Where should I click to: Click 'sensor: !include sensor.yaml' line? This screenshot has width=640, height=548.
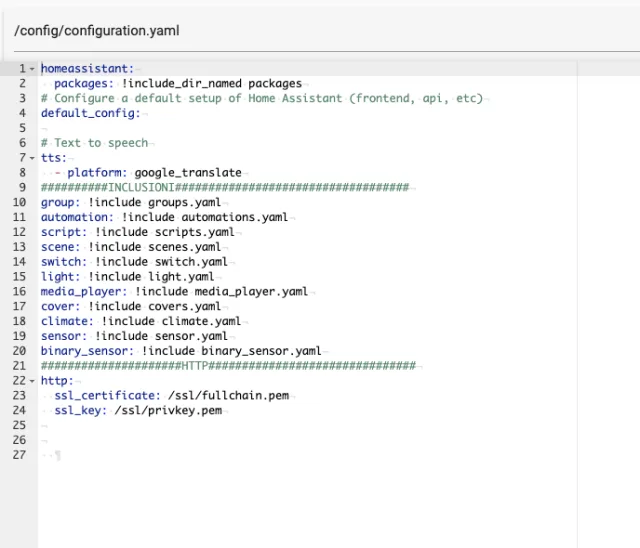pyautogui.click(x=134, y=336)
